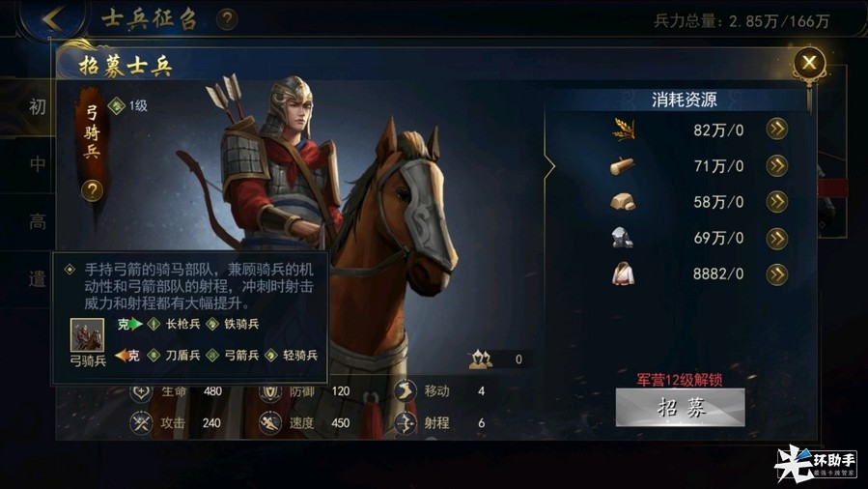The image size is (868, 489).
Task: Tap the grain food resource icon
Action: [624, 129]
